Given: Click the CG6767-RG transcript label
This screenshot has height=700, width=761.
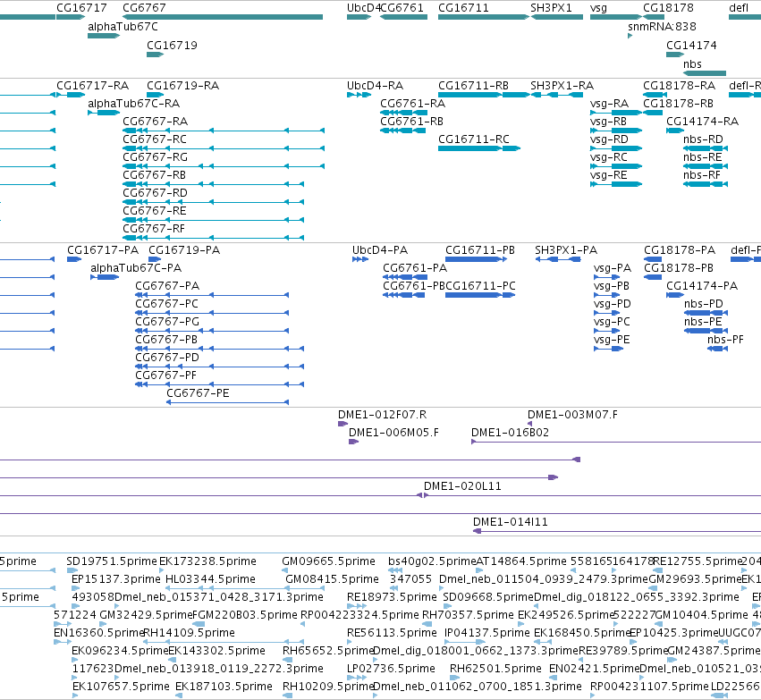Looking at the screenshot, I should (x=155, y=157).
